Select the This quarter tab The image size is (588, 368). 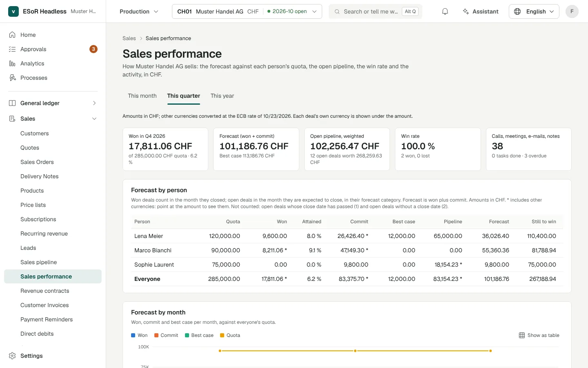tap(183, 96)
